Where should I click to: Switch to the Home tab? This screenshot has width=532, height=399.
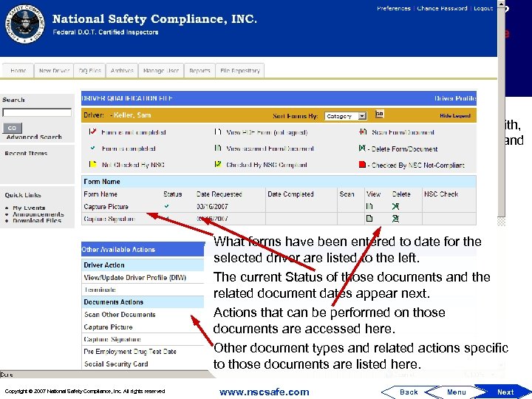pyautogui.click(x=18, y=71)
